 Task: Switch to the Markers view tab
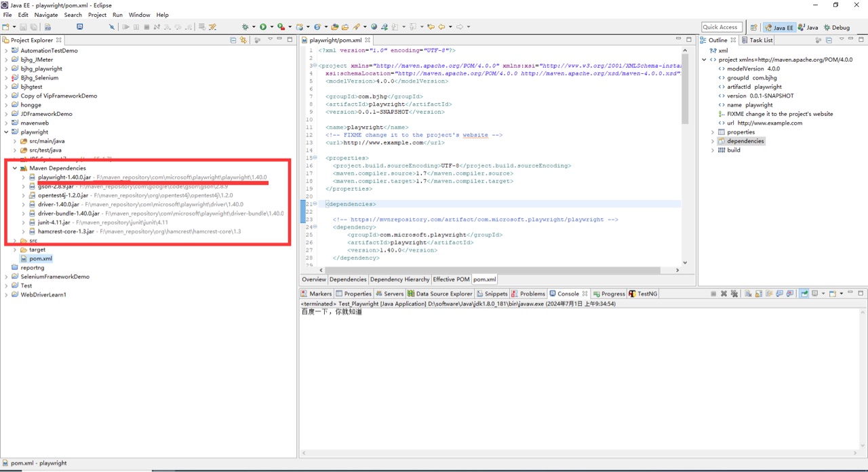point(317,294)
